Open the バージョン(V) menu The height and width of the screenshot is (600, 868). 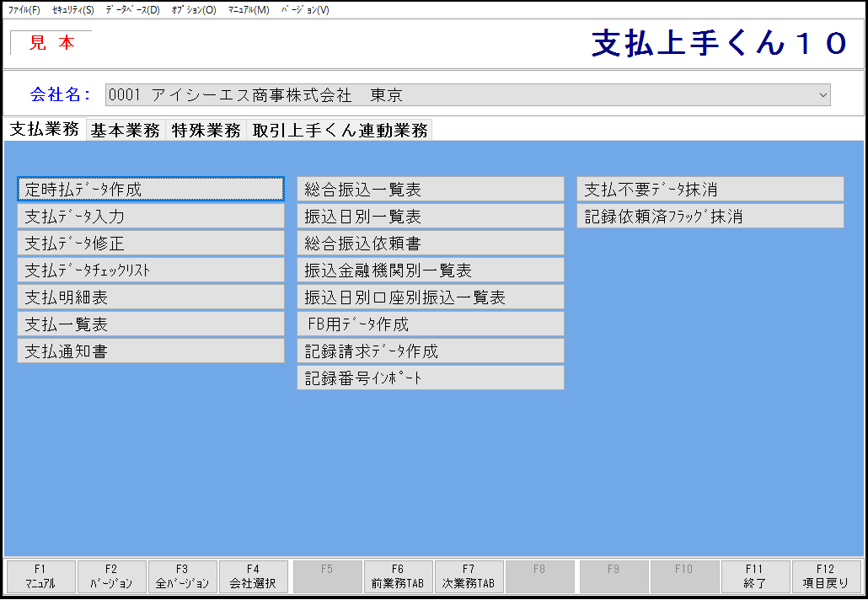tap(305, 10)
